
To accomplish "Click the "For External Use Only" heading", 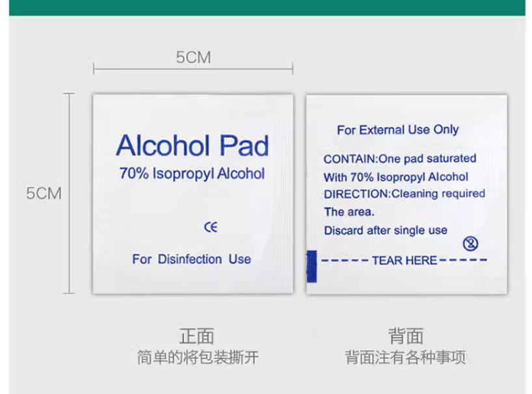I will tap(397, 130).
